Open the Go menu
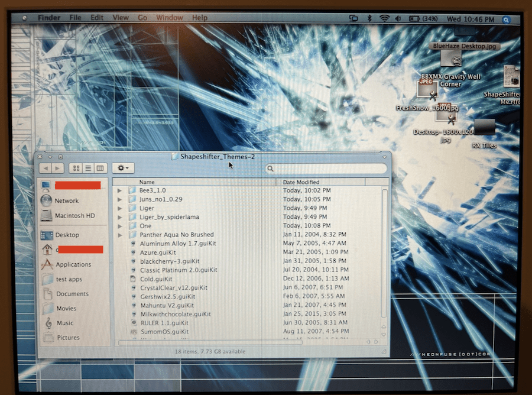Viewport: 532px width, 395px height. (142, 18)
